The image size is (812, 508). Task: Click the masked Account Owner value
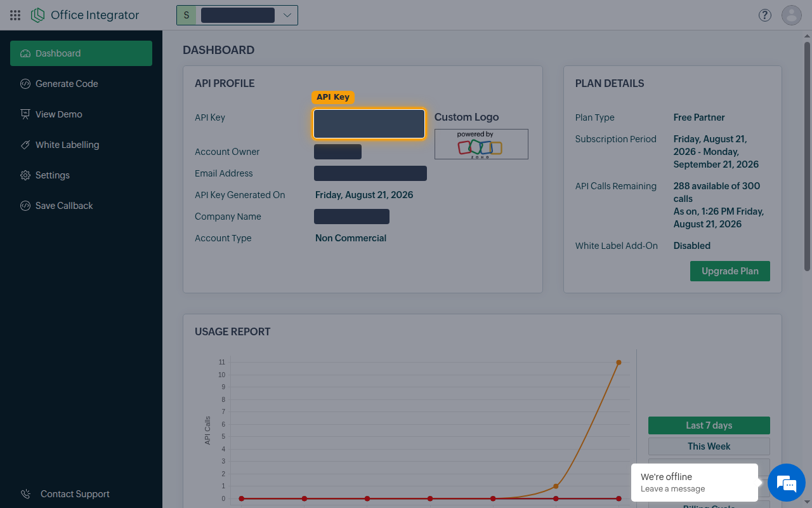[337, 152]
